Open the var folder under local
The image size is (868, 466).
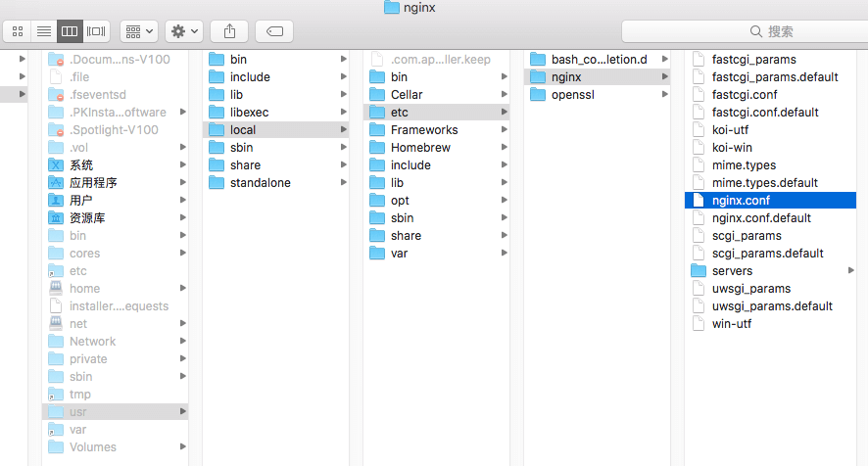[x=436, y=254]
